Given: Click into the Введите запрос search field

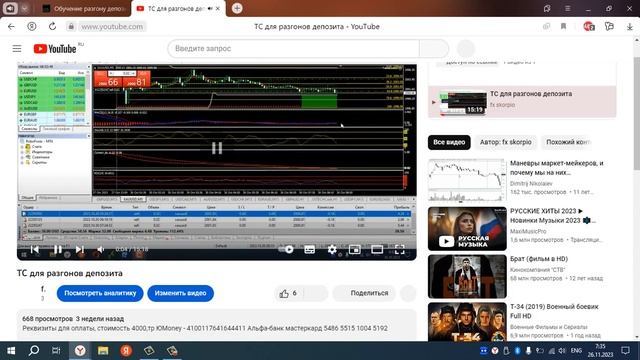Looking at the screenshot, I should [x=294, y=49].
